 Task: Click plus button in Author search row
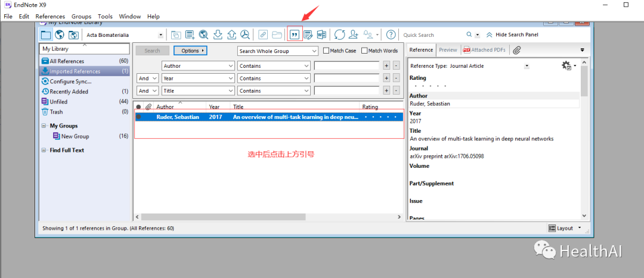[x=386, y=65]
